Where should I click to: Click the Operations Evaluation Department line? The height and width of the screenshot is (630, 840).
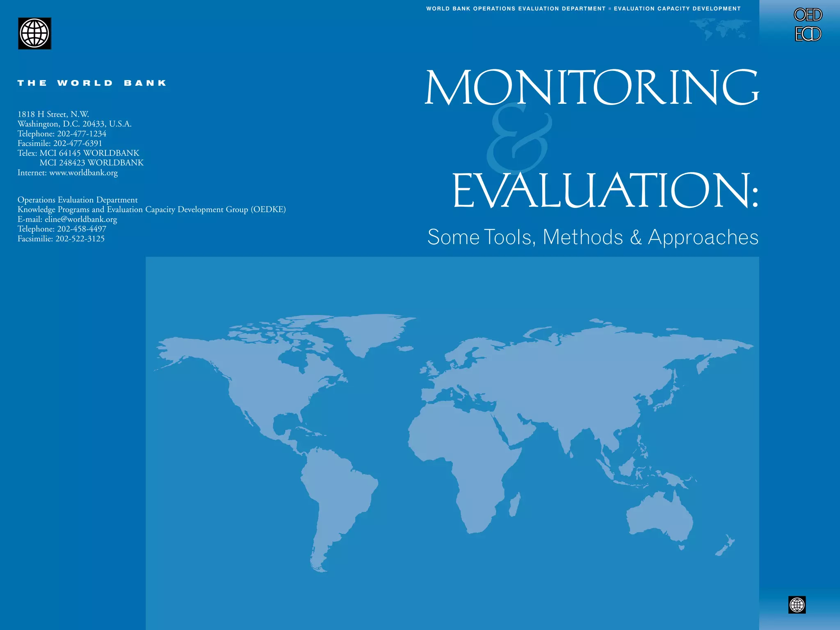pos(78,200)
